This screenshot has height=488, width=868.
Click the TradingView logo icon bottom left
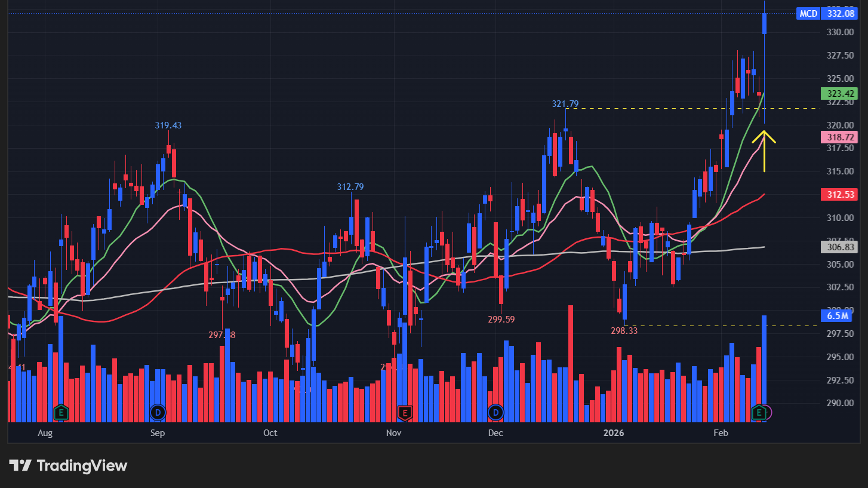point(20,465)
